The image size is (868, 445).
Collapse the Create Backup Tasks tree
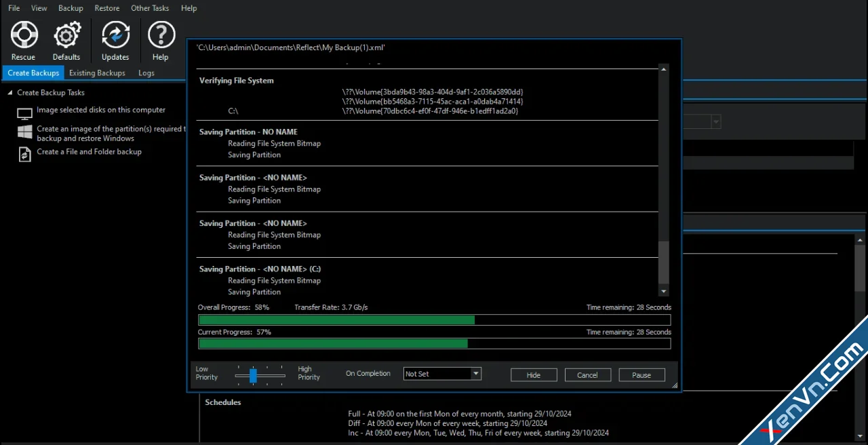tap(10, 92)
